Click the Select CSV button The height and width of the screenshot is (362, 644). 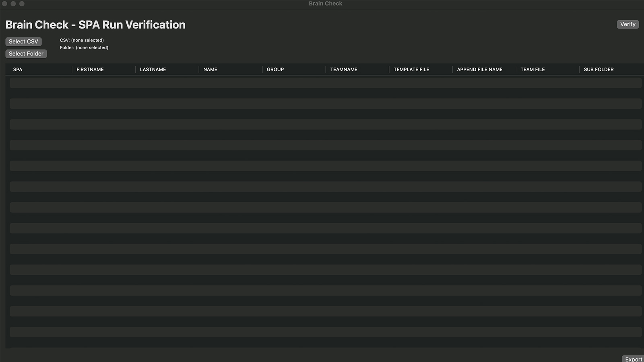point(23,41)
